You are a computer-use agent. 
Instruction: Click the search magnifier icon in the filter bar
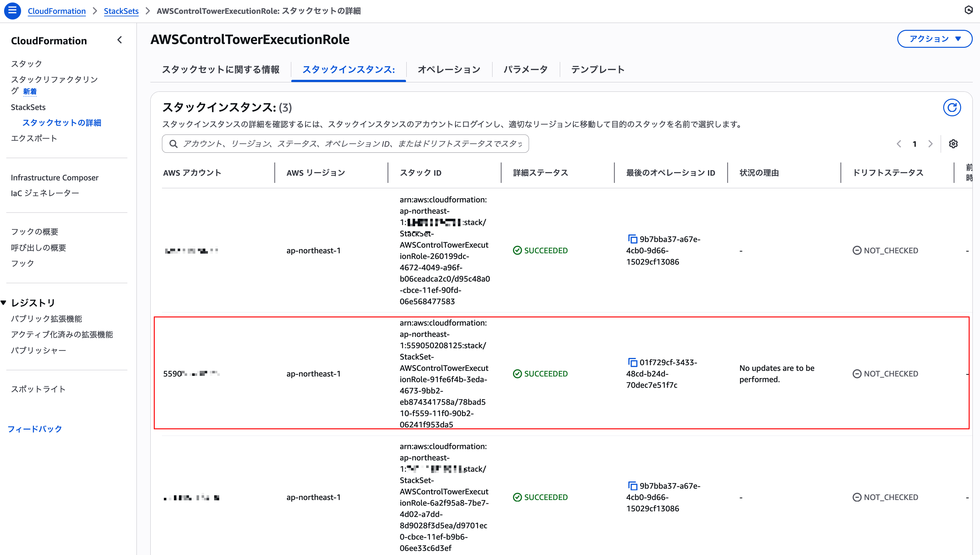tap(174, 143)
